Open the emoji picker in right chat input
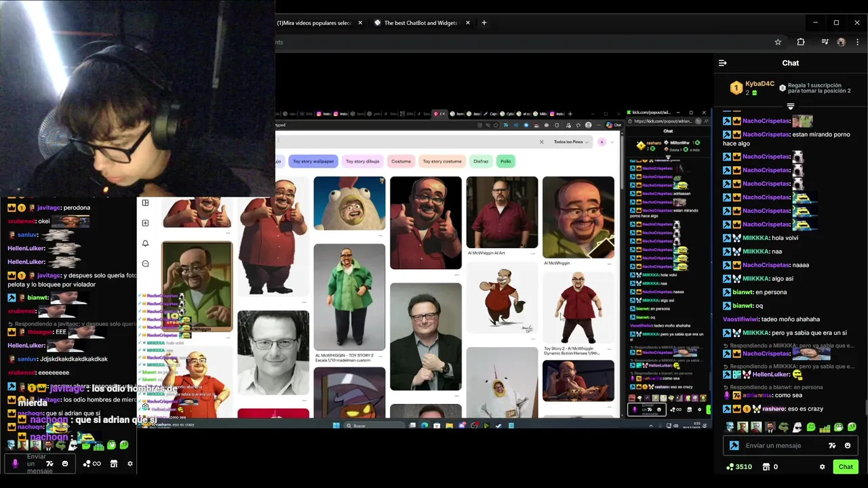The width and height of the screenshot is (868, 488). [x=847, y=445]
